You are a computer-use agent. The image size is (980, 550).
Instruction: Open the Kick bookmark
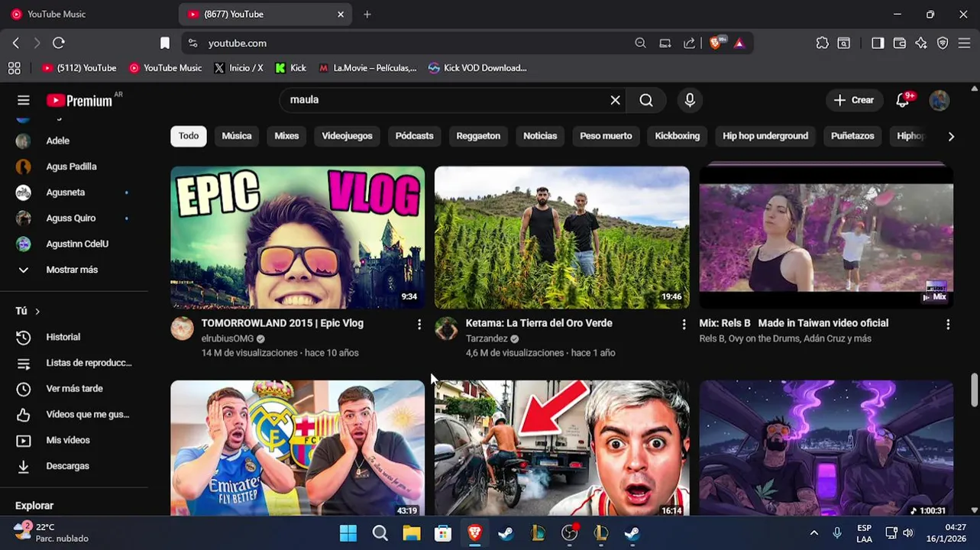point(291,68)
